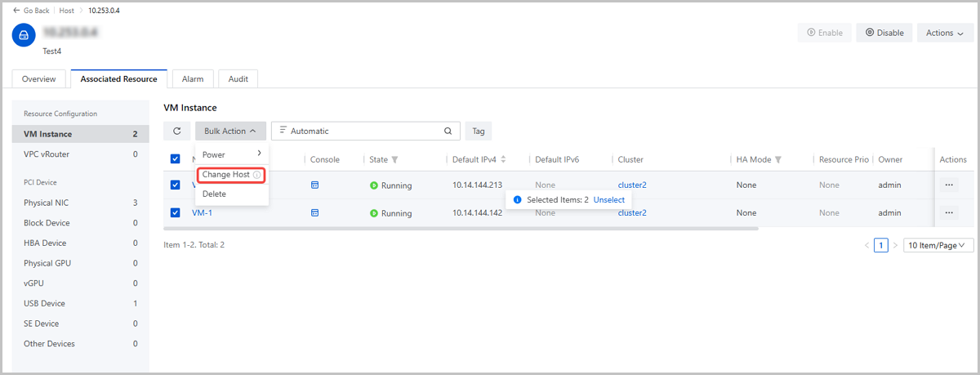Screen dimensions: 980x375
Task: Toggle the select-all checkbox in table header
Action: click(x=175, y=158)
